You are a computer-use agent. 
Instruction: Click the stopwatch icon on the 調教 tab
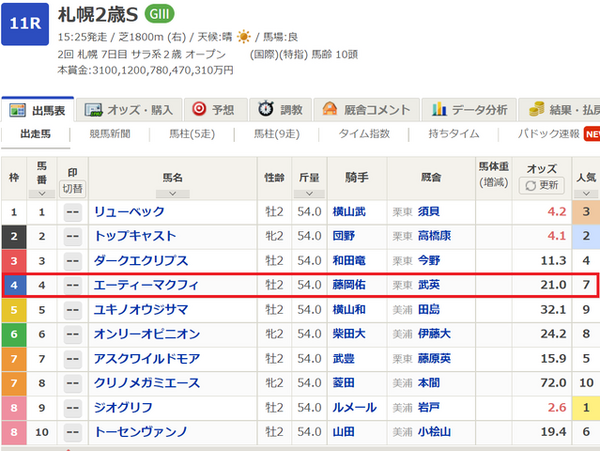click(x=266, y=110)
